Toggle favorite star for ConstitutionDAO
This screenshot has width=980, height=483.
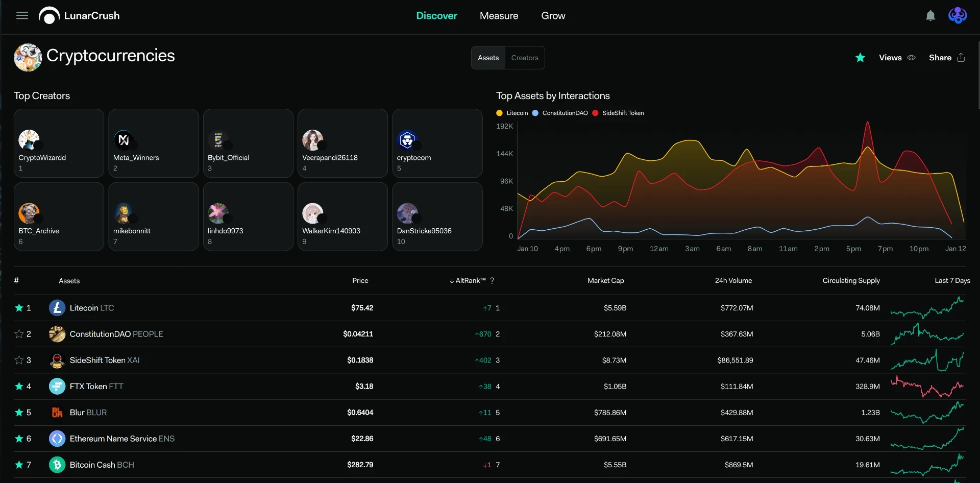pos(19,334)
